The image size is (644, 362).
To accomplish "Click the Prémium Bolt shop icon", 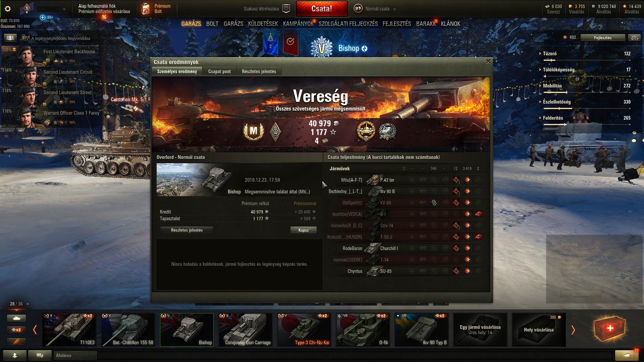I will click(146, 9).
